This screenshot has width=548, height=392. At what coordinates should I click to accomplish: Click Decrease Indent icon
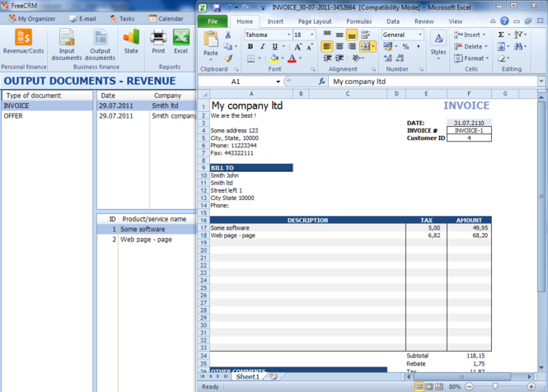[327, 58]
